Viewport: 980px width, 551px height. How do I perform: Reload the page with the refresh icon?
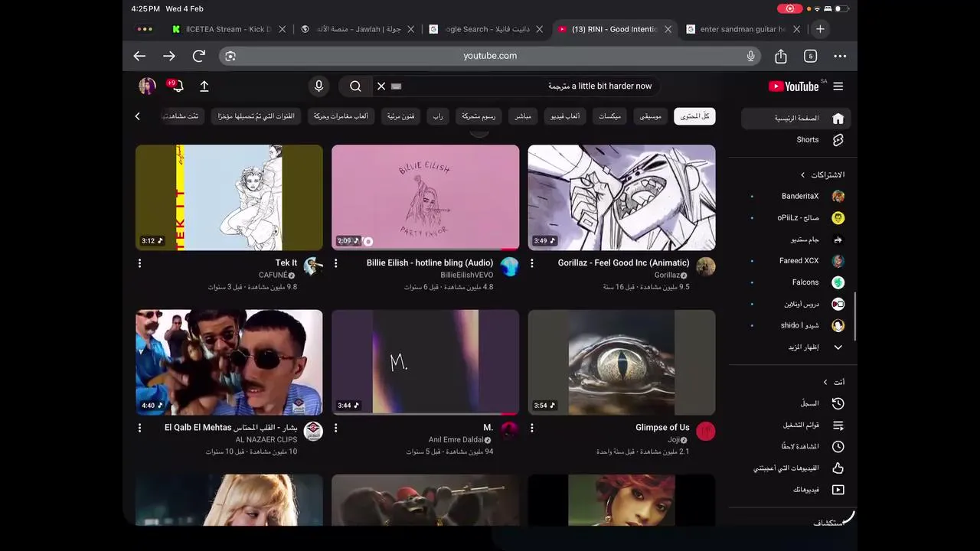[199, 56]
